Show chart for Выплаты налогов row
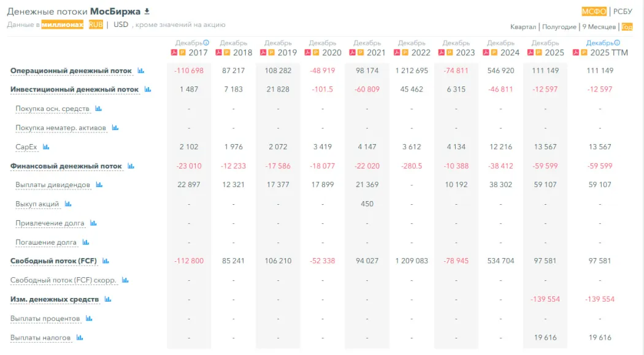This screenshot has height=355, width=644. coord(80,338)
